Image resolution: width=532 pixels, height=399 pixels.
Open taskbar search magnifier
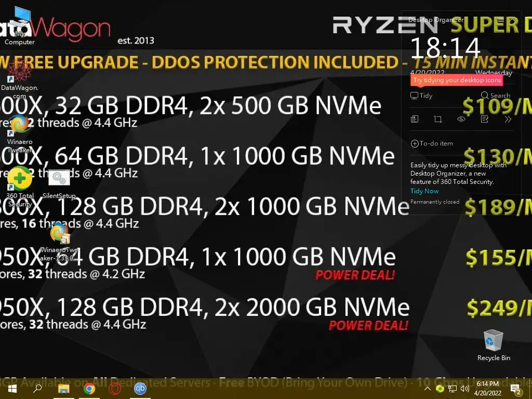(37, 389)
